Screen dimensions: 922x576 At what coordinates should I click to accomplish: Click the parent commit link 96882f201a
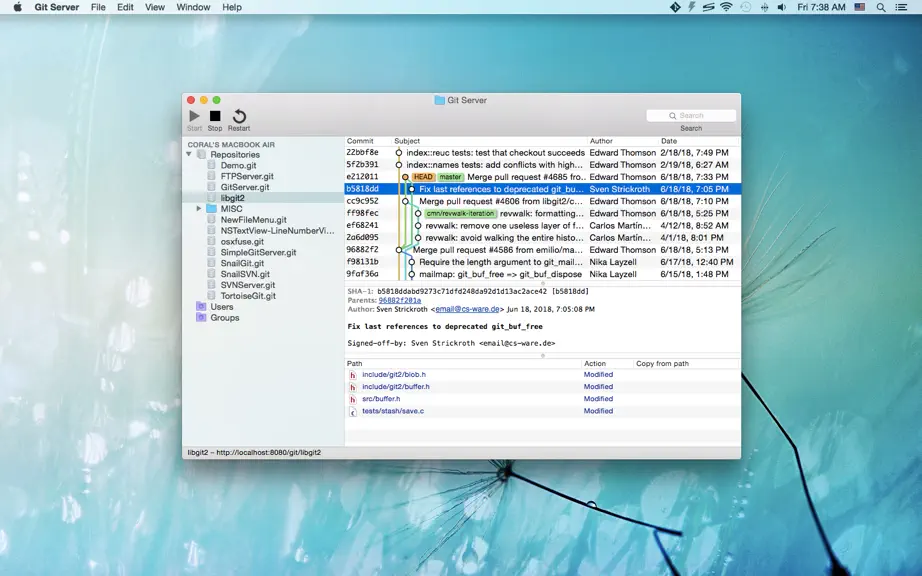coord(400,300)
